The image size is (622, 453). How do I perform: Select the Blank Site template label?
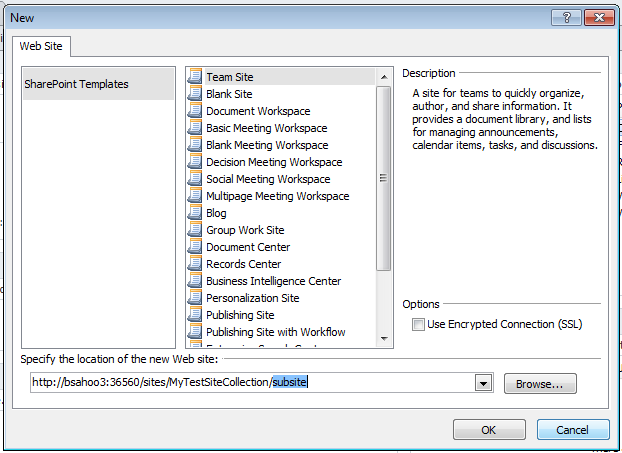click(x=229, y=94)
